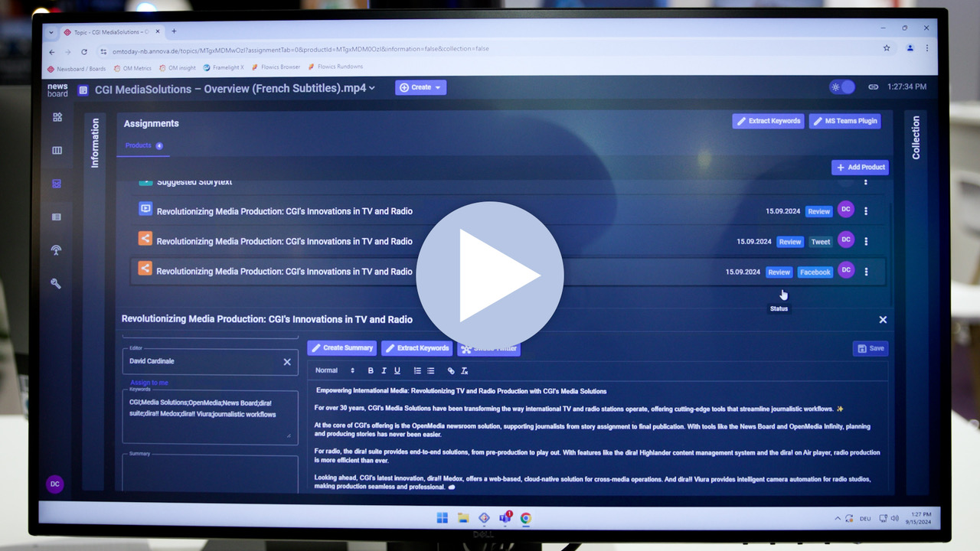Select the list view icon in sidebar

(x=56, y=217)
